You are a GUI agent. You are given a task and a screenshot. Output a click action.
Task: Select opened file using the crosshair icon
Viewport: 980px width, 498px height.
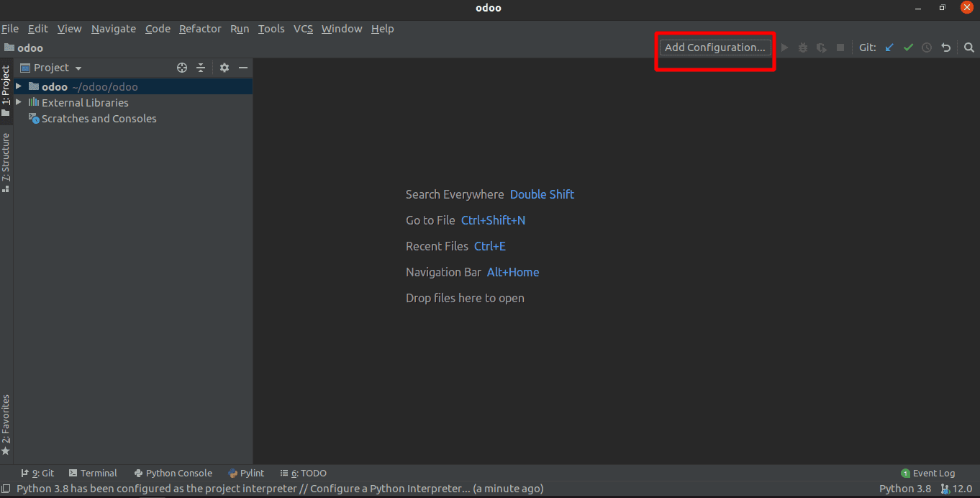[181, 67]
